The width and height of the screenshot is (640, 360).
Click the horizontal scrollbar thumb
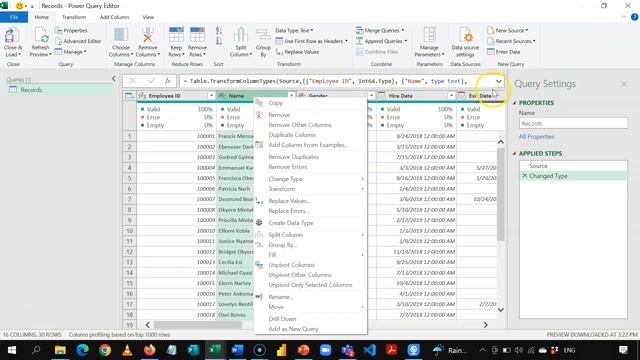pyautogui.click(x=198, y=325)
